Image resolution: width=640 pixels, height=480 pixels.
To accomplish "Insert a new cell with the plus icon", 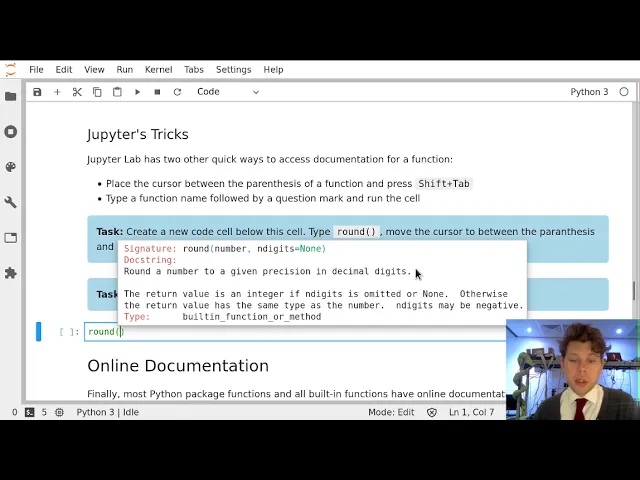I will coord(57,92).
